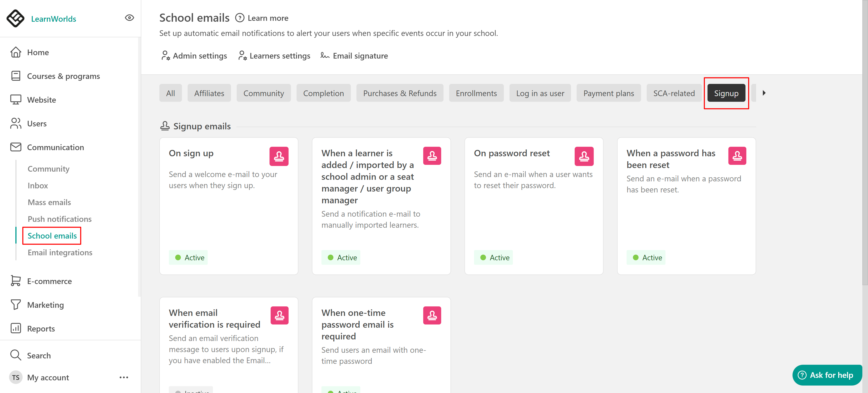
Task: Collapse the Communication sidebar section
Action: [55, 147]
